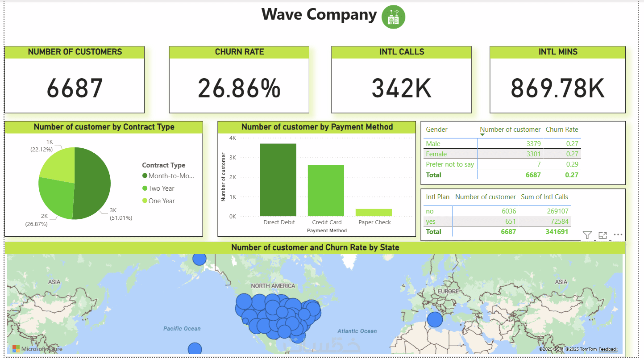644x360 pixels.
Task: Sort Gender table by Gender column header
Action: coord(436,130)
